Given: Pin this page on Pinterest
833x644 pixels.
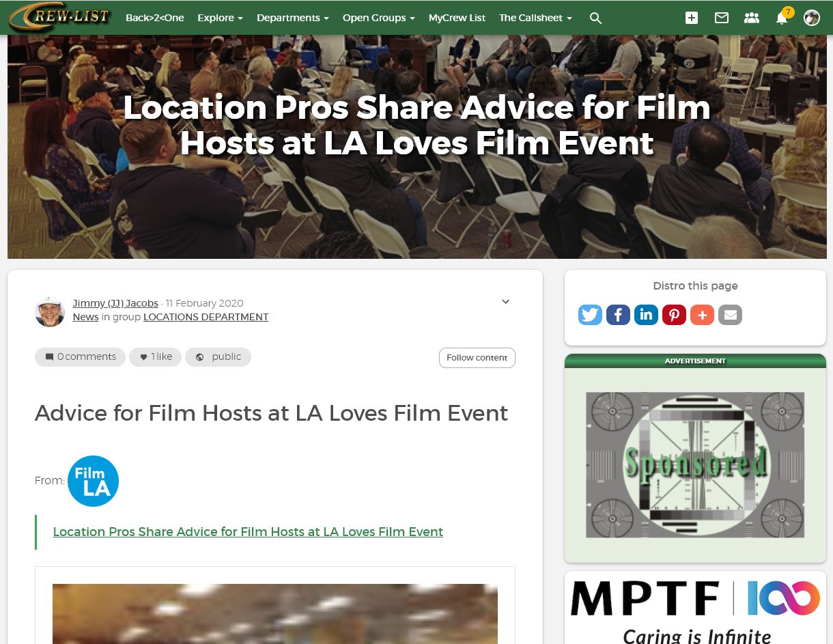Looking at the screenshot, I should tap(674, 315).
